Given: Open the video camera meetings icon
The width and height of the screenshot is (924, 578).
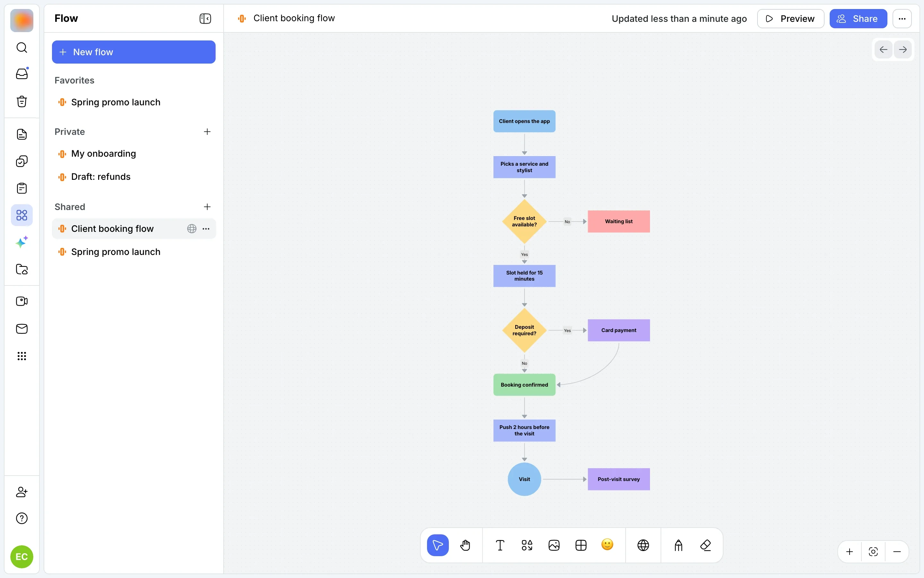Looking at the screenshot, I should pyautogui.click(x=22, y=301).
